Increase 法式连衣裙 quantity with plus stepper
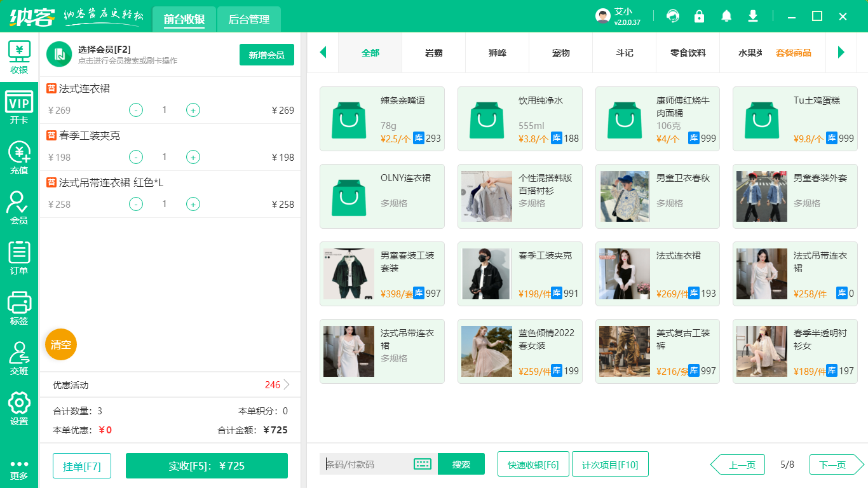Screen dimensions: 868x488 (193, 110)
